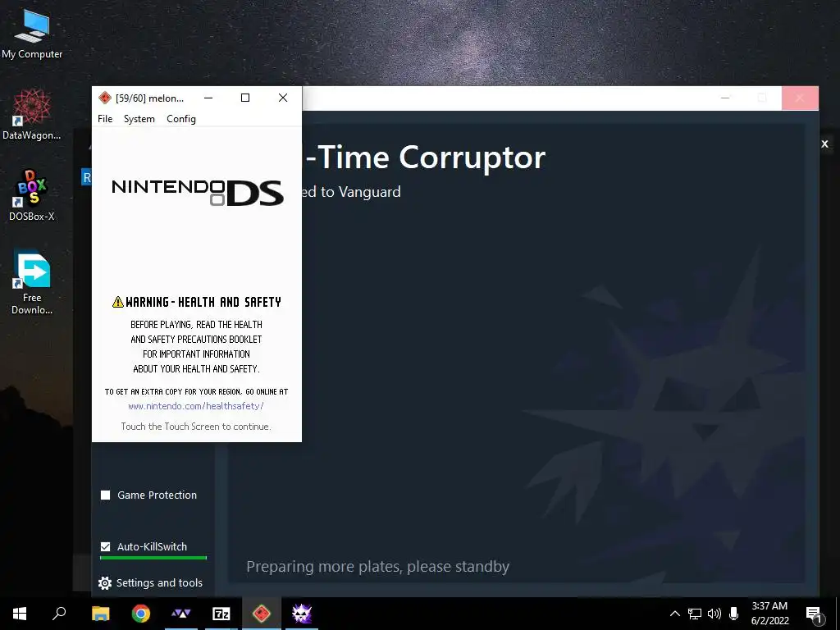Image resolution: width=840 pixels, height=630 pixels.
Task: Minimize the Real-Time Corruptor window
Action: click(x=725, y=98)
